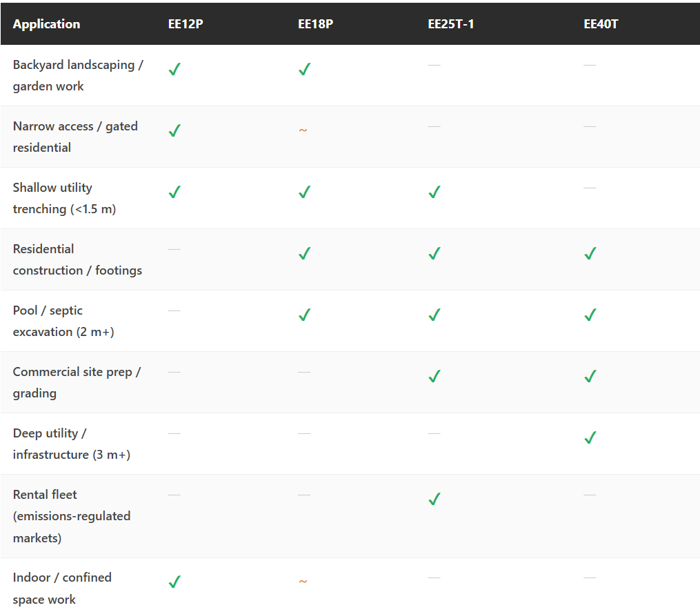700x612 pixels.
Task: Click EE12P checkmark for Narrow access row
Action: coord(174,130)
